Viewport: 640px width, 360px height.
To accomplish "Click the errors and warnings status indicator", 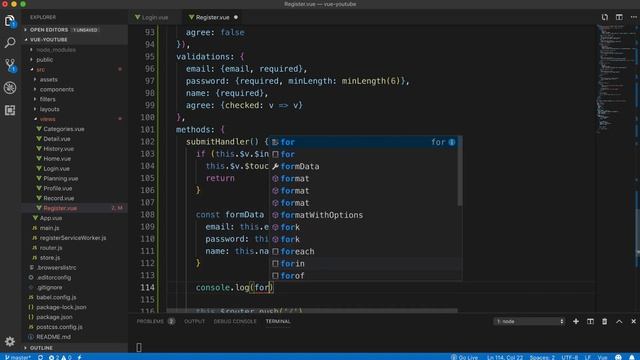I will click(x=60, y=357).
